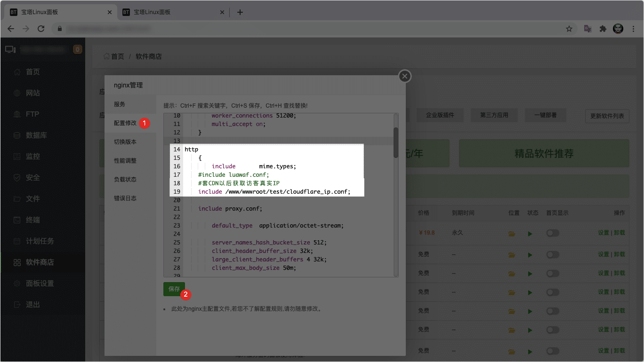
Task: Switch to the 切换版本 tab
Action: pyautogui.click(x=130, y=142)
